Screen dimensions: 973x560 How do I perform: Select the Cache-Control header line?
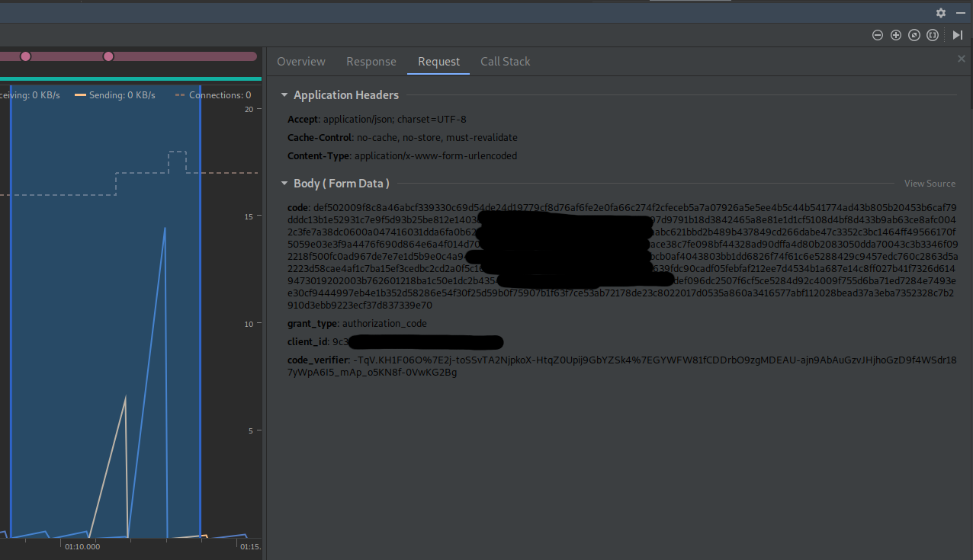click(x=403, y=138)
